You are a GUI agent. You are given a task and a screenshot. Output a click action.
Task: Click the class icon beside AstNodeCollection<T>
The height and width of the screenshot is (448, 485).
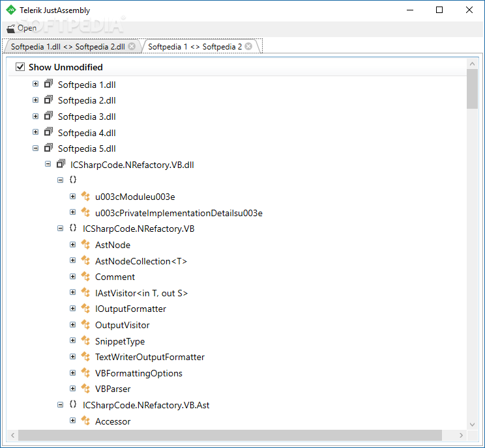[x=85, y=260]
